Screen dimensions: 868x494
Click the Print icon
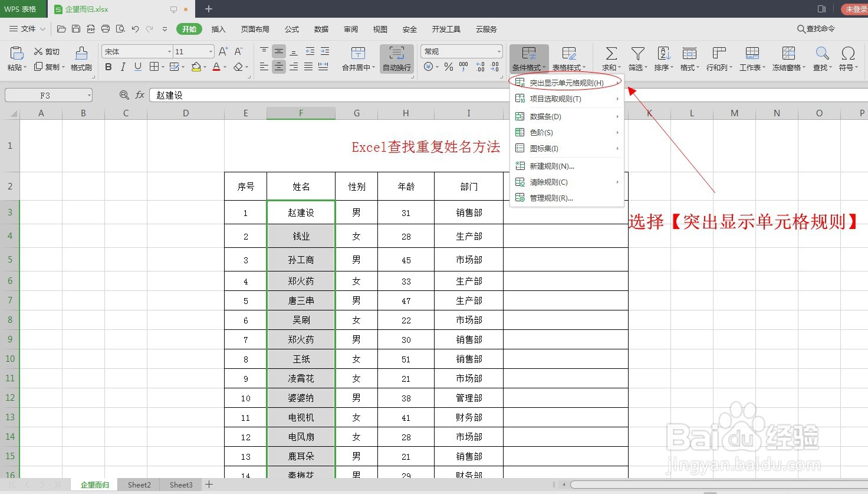[106, 28]
